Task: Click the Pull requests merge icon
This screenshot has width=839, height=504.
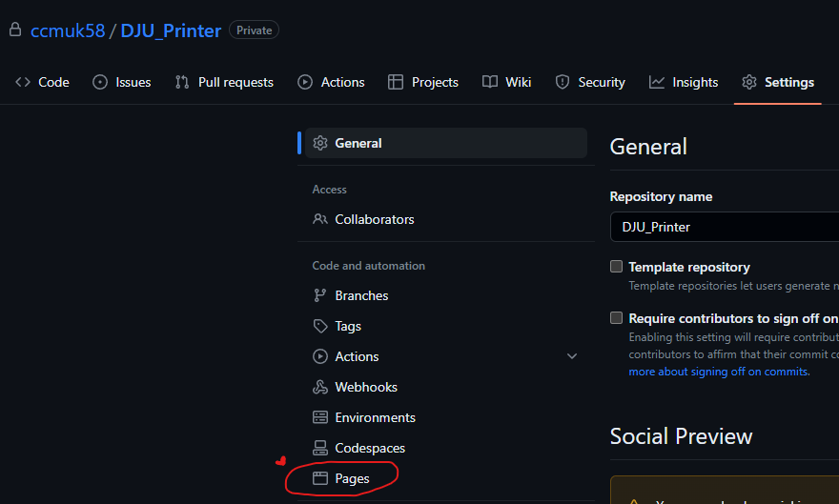Action: [x=182, y=82]
